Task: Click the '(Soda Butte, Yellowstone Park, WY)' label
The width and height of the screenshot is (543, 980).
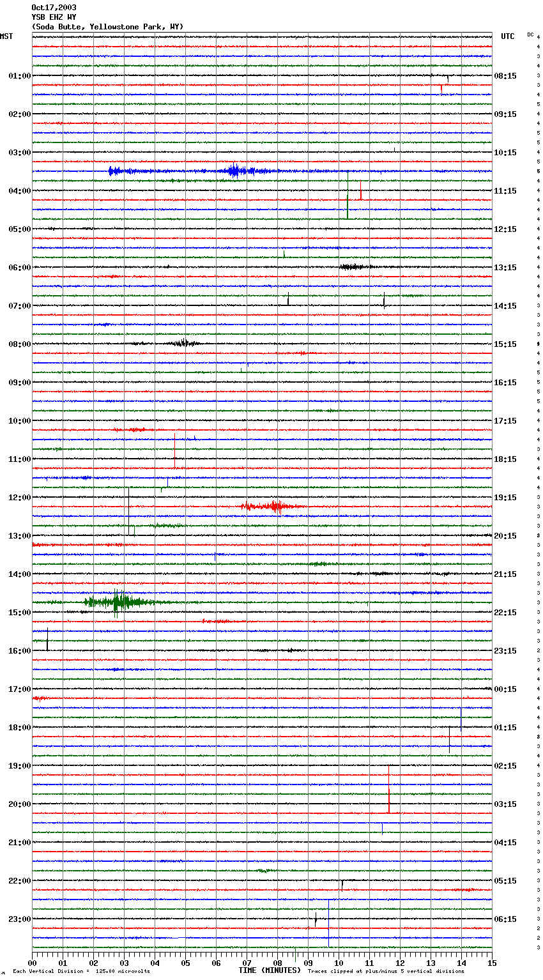Action: pos(107,27)
